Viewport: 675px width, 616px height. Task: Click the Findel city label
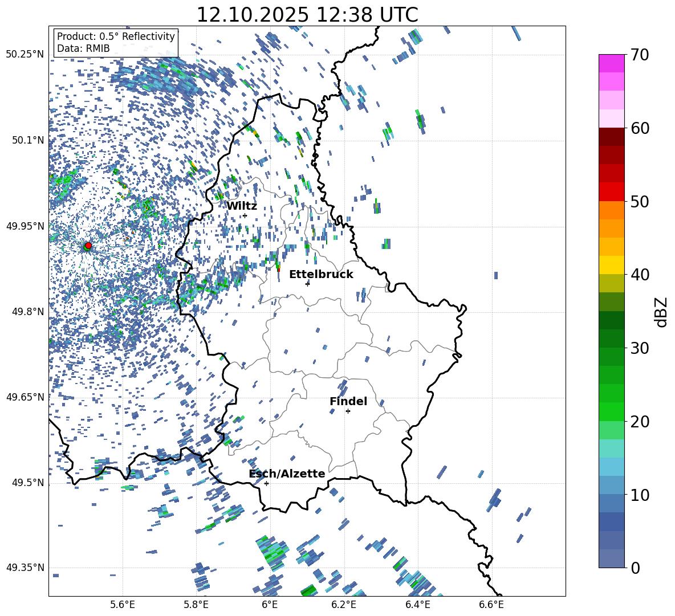tap(348, 401)
